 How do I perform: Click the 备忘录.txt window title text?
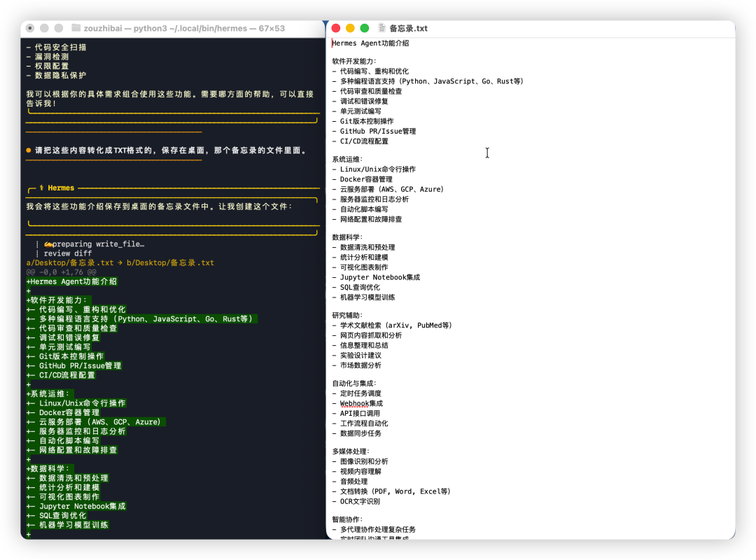(408, 29)
